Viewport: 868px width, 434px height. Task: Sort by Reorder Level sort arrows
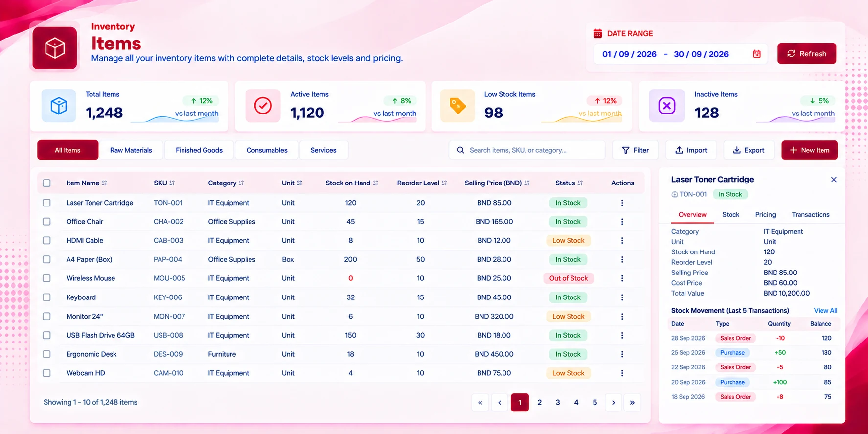tap(444, 183)
